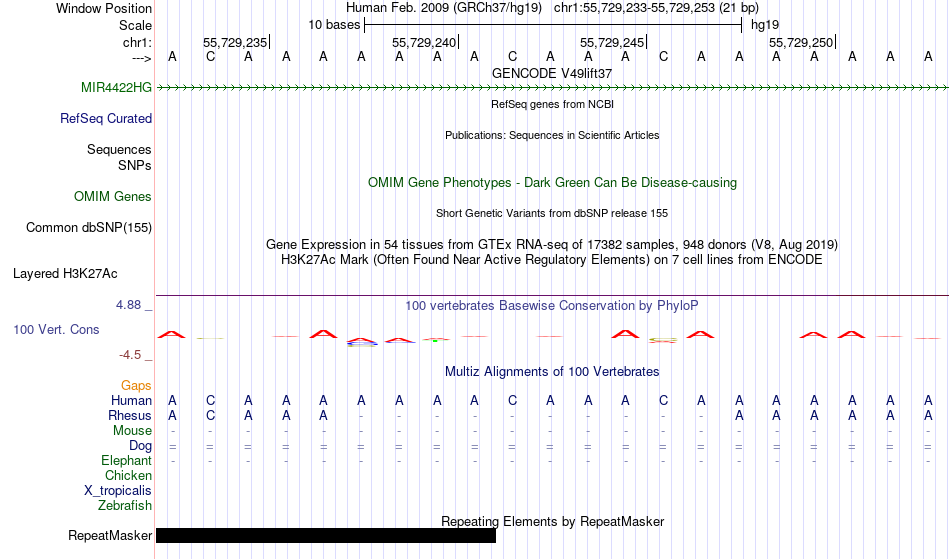Click the Layered H3K27Ac track label

(65, 274)
